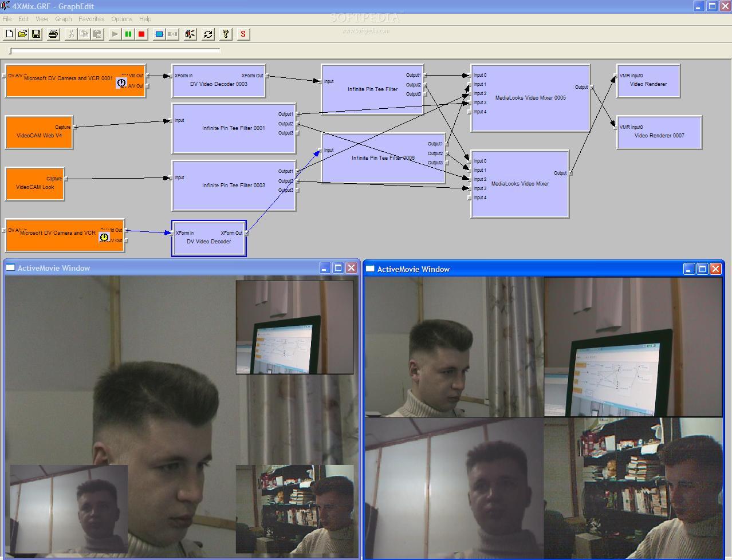Click the Paste toolbar icon
The height and width of the screenshot is (560, 732).
[x=97, y=34]
